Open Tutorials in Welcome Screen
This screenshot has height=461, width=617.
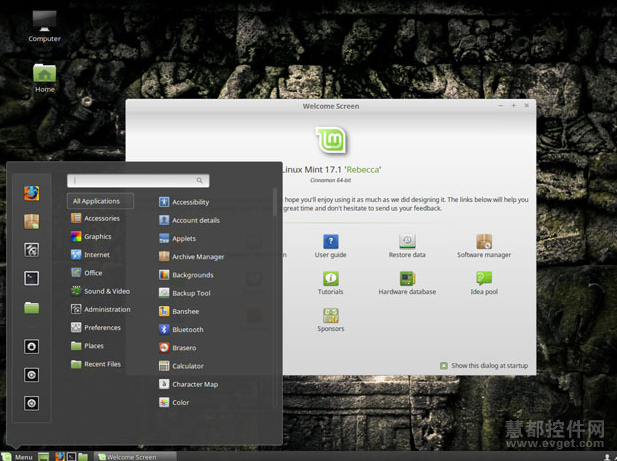click(x=331, y=283)
